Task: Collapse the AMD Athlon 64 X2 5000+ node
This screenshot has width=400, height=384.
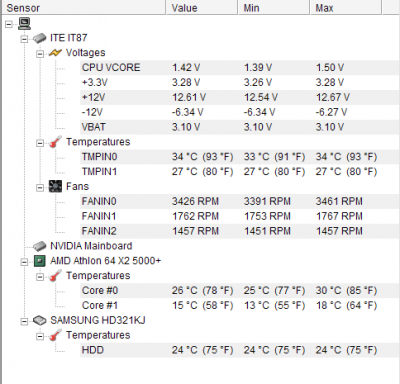Action: coord(24,262)
